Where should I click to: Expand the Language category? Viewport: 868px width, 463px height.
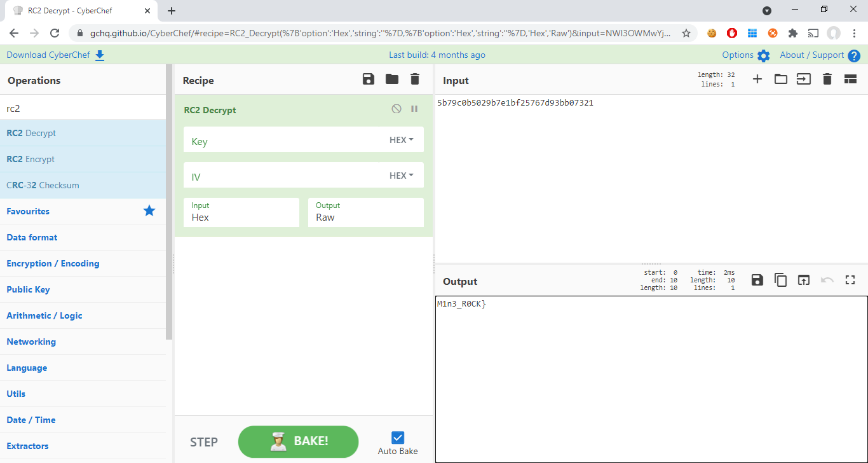[x=83, y=368]
